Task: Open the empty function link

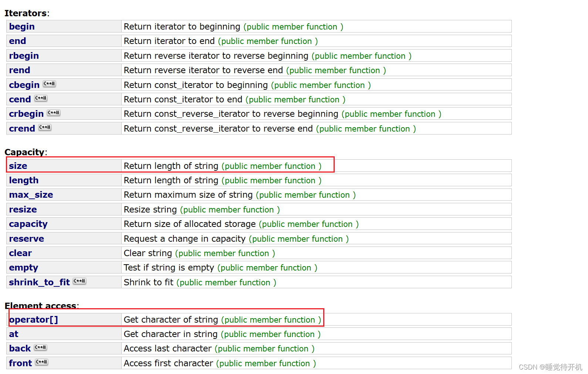Action: coord(24,268)
